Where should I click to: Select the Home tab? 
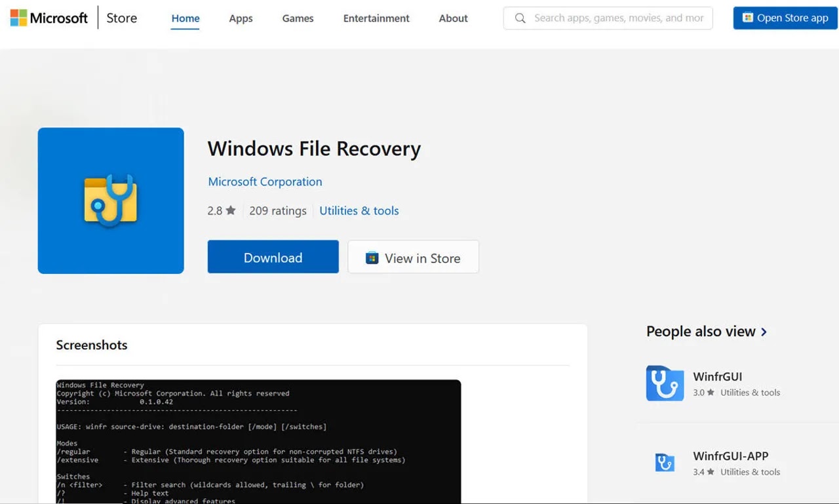[185, 18]
